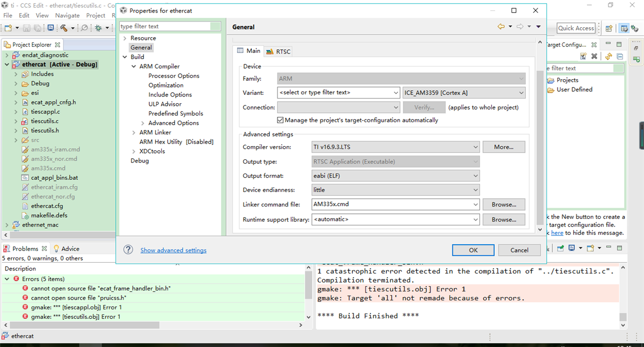Close the Problems view tab
Image resolution: width=644 pixels, height=347 pixels.
(x=45, y=248)
